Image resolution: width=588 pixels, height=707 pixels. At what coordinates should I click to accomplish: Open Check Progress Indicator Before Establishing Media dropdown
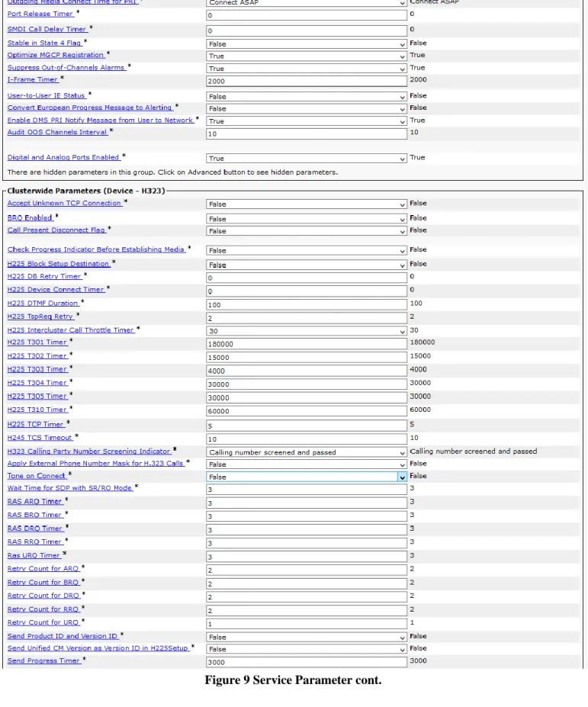(307, 250)
